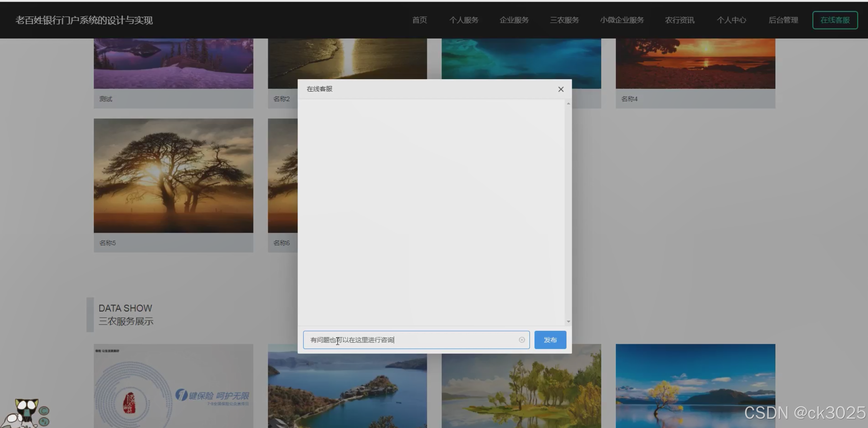The width and height of the screenshot is (868, 428).
Task: Click the 发布 send button
Action: (x=550, y=340)
